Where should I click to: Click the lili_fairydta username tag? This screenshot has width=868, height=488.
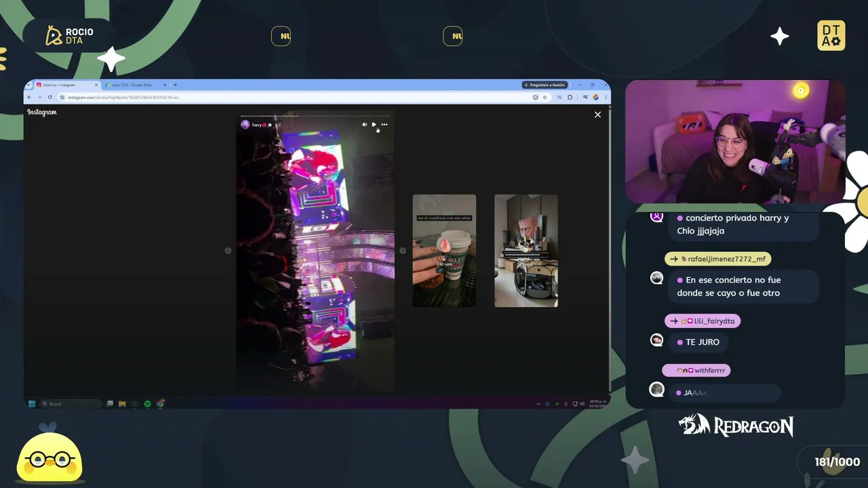[703, 321]
